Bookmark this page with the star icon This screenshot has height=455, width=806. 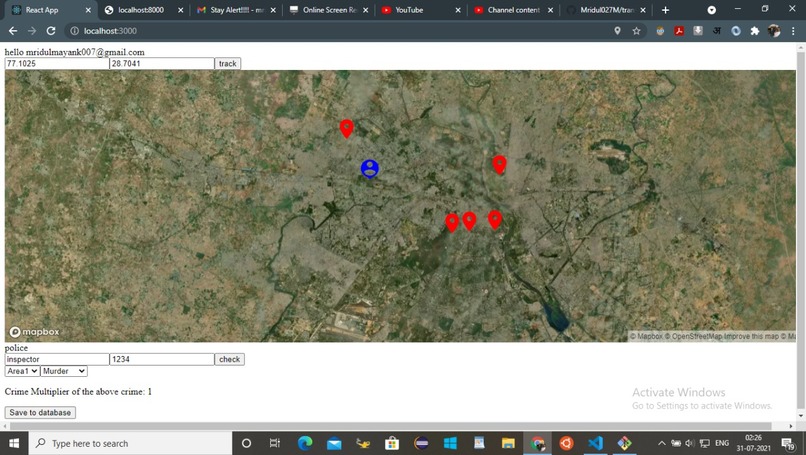click(x=636, y=31)
